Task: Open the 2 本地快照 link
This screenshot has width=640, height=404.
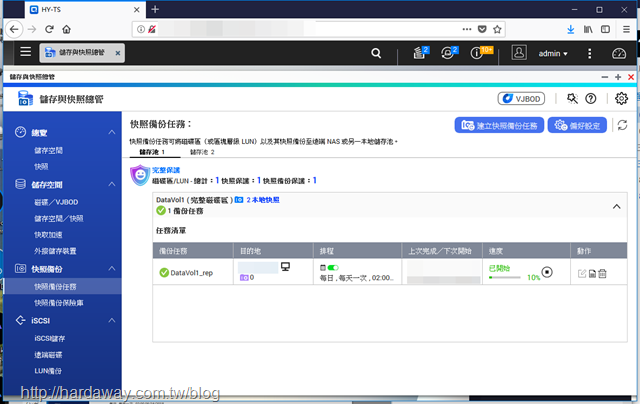Action: (263, 200)
